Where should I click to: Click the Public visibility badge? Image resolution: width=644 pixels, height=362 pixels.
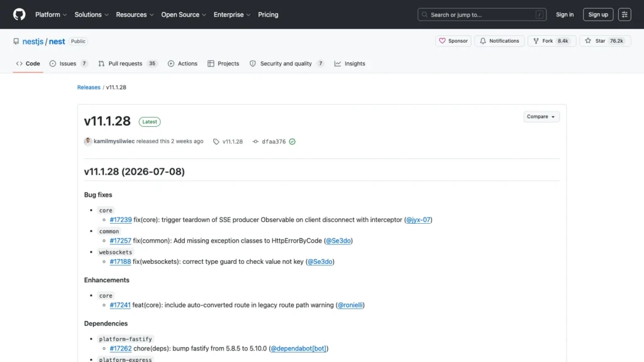coord(78,41)
